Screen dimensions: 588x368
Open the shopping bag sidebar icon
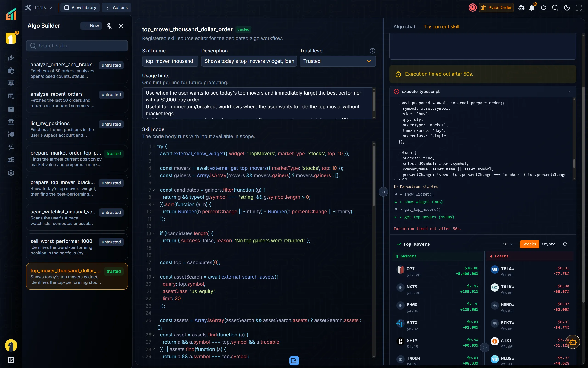point(11,109)
